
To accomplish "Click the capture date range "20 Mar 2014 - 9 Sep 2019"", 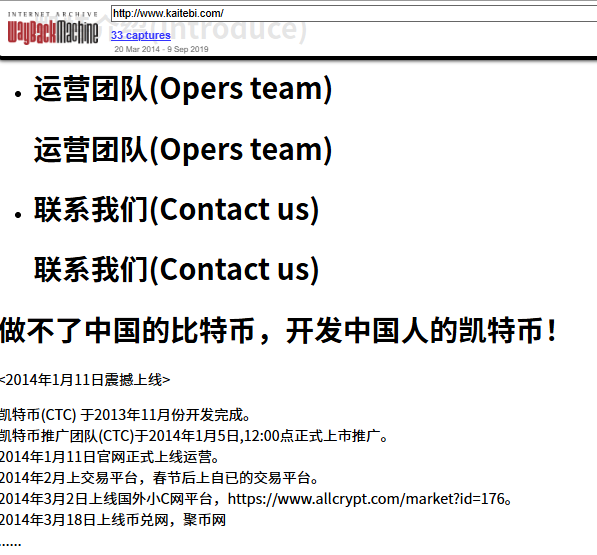I will click(x=161, y=49).
